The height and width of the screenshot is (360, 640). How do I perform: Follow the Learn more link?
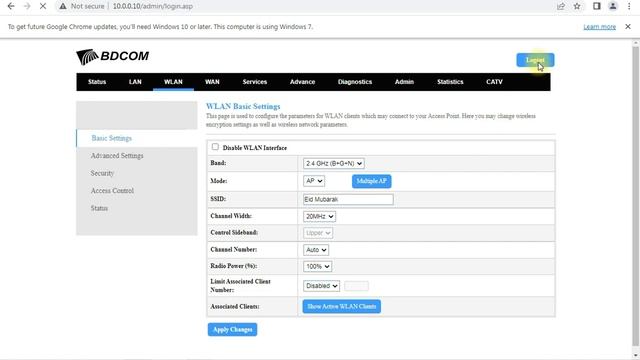click(x=599, y=27)
